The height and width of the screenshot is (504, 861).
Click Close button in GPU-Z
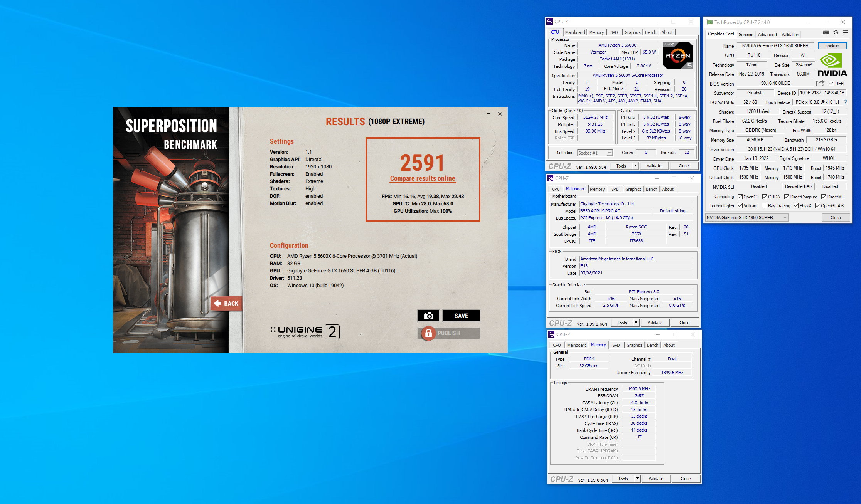coord(836,218)
